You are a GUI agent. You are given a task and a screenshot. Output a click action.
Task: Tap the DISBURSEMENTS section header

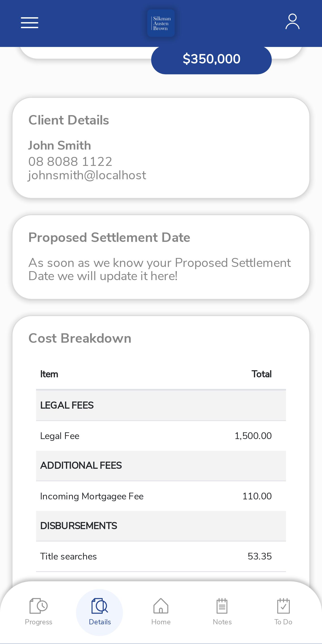161,526
